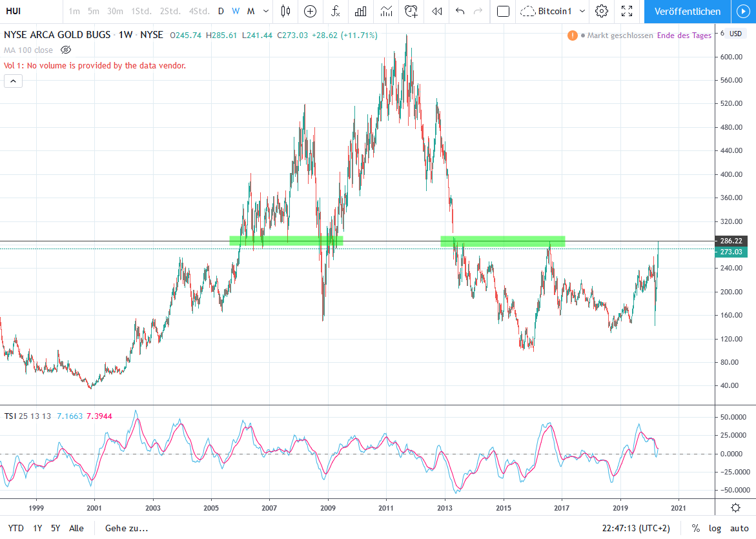Create an alert with the alarm clock icon
756x539 pixels.
pos(411,11)
